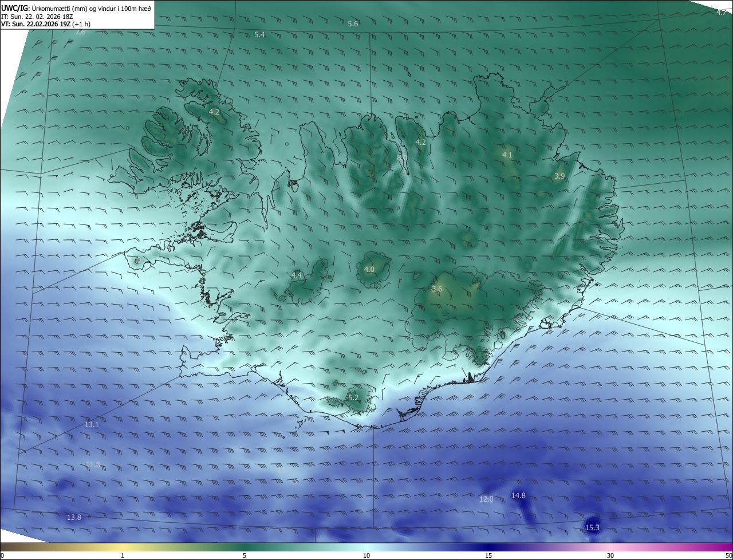The width and height of the screenshot is (733, 560).
Task: Click the 5.4 value label on the map
Action: click(x=259, y=35)
